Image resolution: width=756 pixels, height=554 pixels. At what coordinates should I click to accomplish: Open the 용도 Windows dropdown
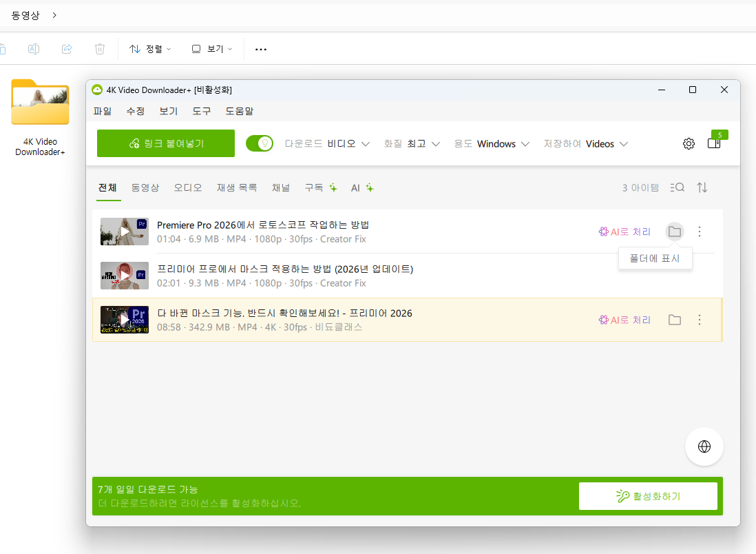(x=492, y=144)
